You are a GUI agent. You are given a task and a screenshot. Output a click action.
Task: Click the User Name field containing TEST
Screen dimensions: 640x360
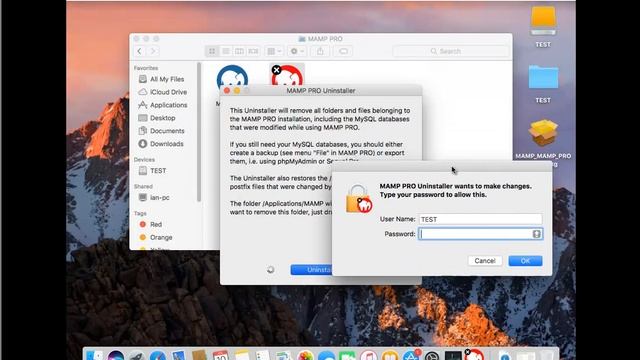(480, 219)
